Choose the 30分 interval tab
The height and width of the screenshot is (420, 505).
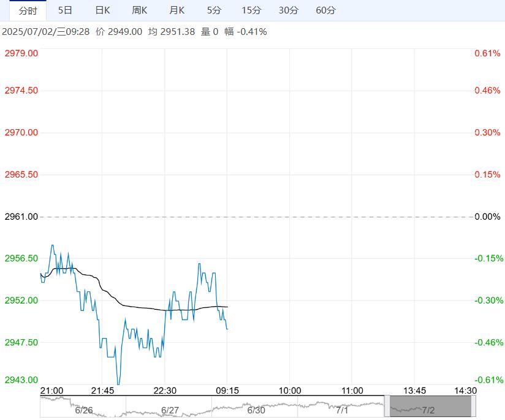[x=288, y=10]
